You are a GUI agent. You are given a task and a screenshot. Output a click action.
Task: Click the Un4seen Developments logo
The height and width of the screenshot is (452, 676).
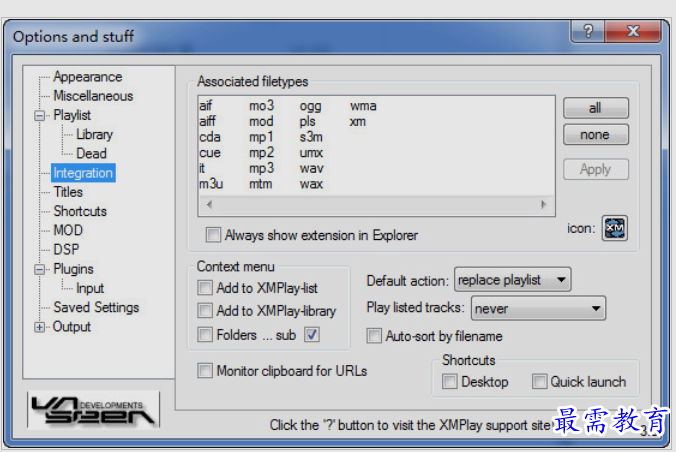[x=93, y=410]
